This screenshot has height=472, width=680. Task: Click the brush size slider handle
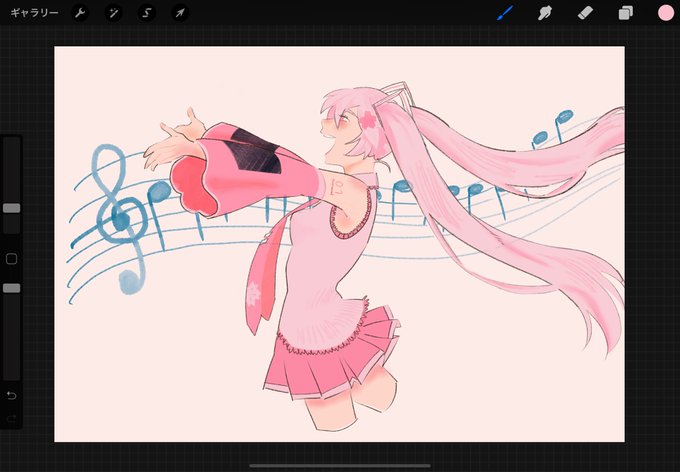pos(12,208)
